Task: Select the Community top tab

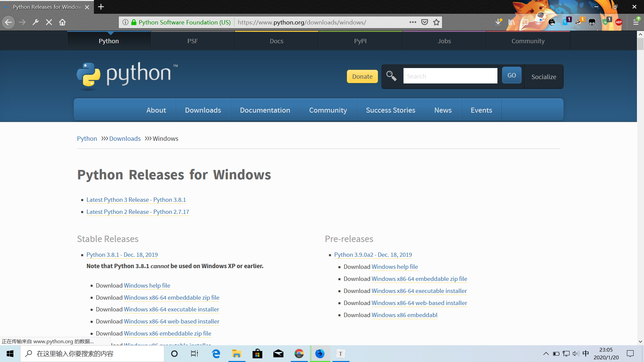Action: [528, 41]
